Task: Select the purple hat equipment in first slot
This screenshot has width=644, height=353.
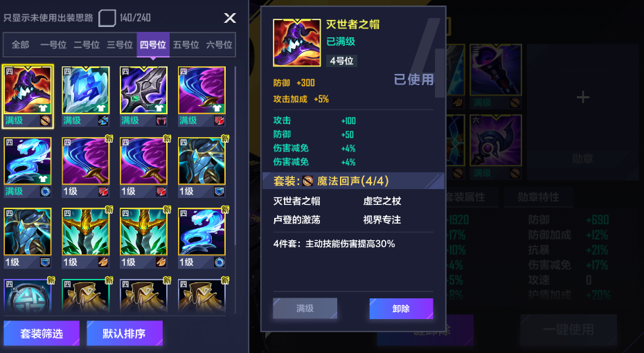Action: click(x=28, y=96)
